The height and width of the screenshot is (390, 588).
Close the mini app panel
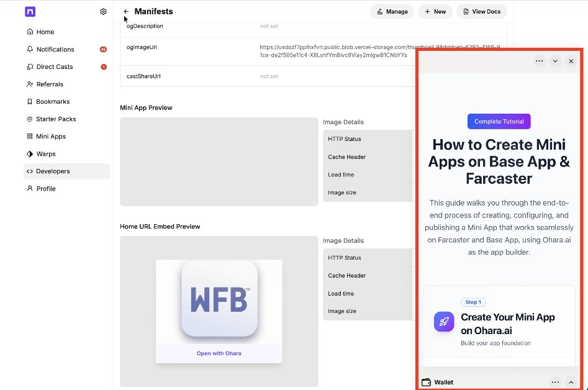571,61
